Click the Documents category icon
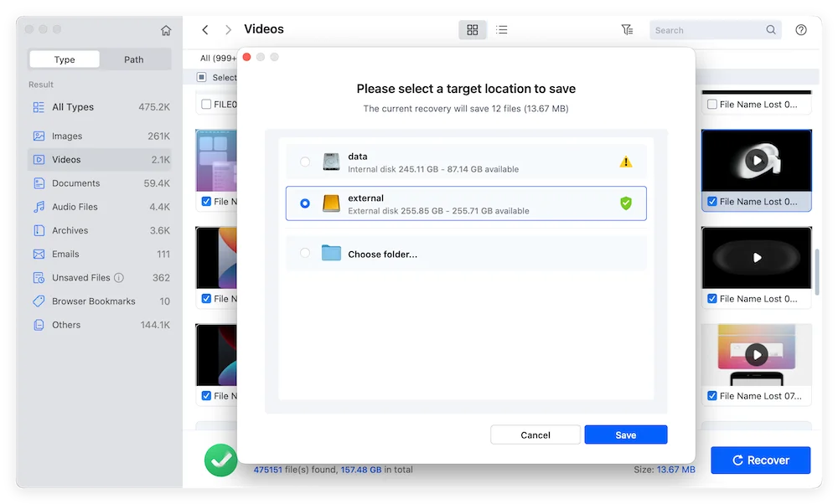Image resolution: width=838 pixels, height=504 pixels. point(39,183)
